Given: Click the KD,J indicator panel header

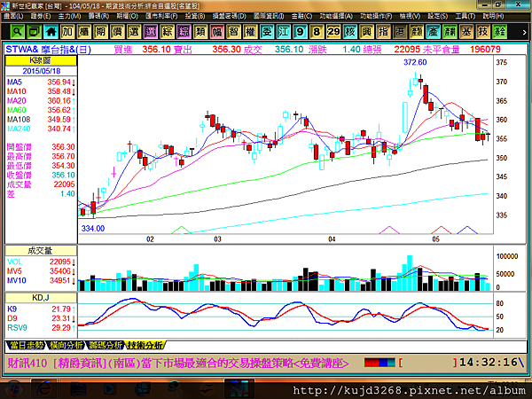Looking at the screenshot, I should 41,298.
